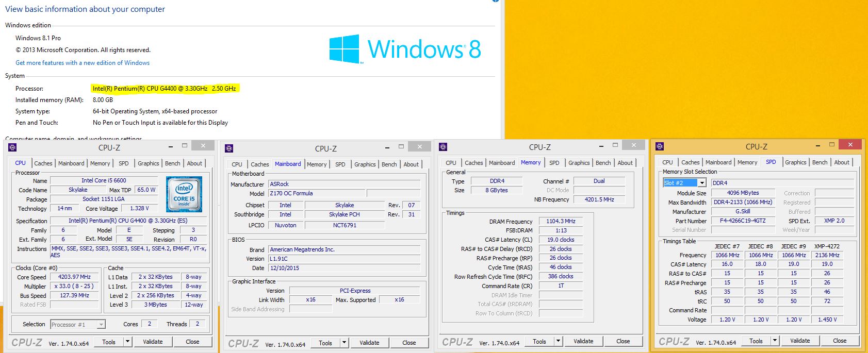868x353 pixels.
Task: Expand the Slot #2 memory slot dropdown
Action: [x=702, y=183]
